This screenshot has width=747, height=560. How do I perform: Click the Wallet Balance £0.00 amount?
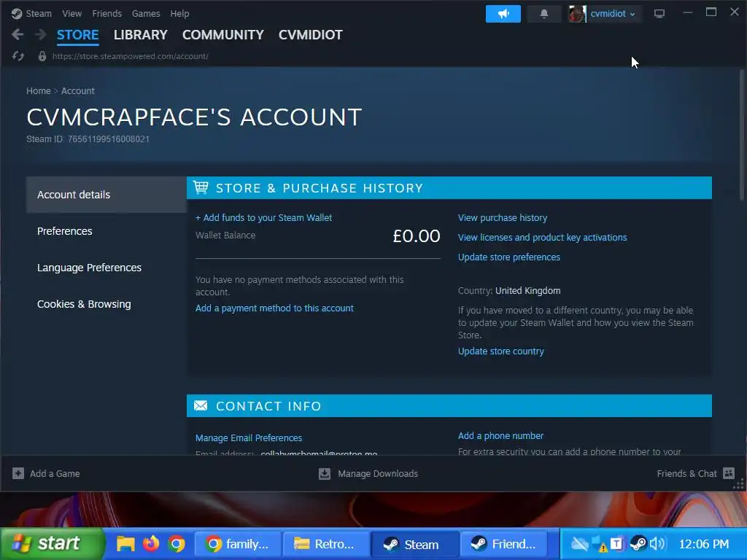[x=416, y=236]
